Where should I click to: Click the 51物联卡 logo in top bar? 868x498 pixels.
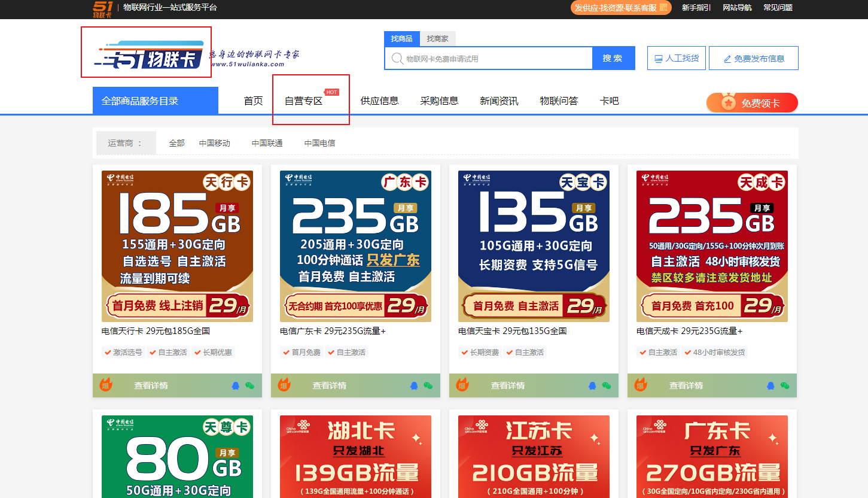click(102, 9)
